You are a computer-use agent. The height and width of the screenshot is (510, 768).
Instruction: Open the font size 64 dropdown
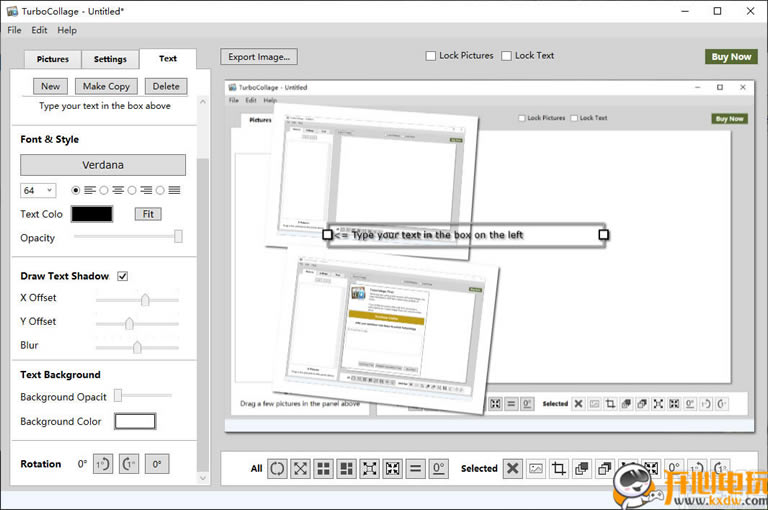38,190
